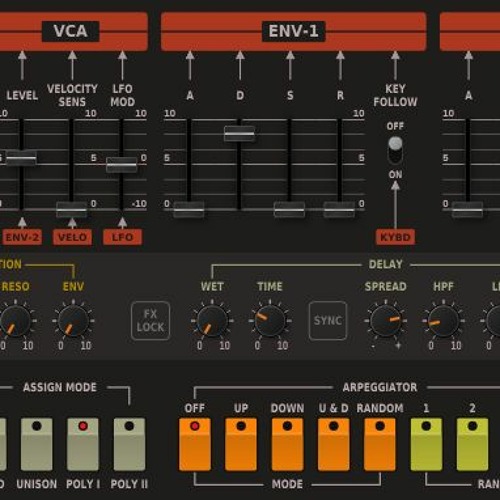The width and height of the screenshot is (500, 500).
Task: Adjust the VCA LEVEL slider handle
Action: coord(21,158)
